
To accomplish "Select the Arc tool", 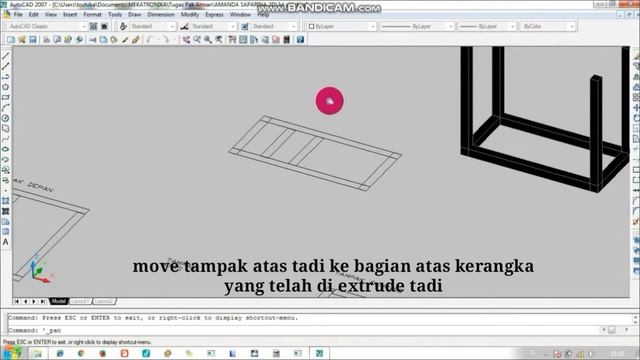I will point(6,108).
